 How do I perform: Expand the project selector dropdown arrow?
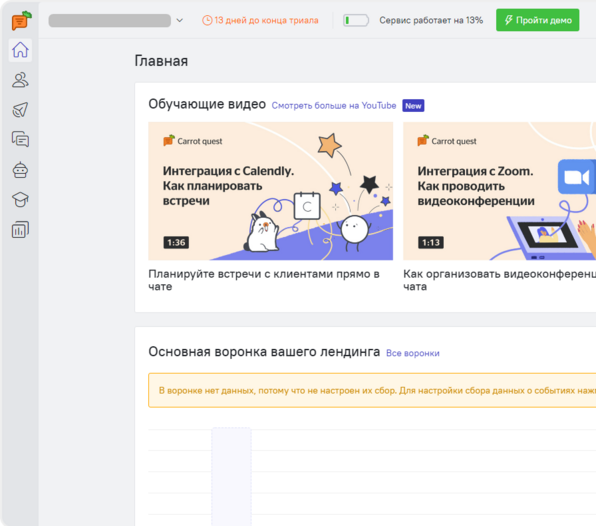(180, 20)
